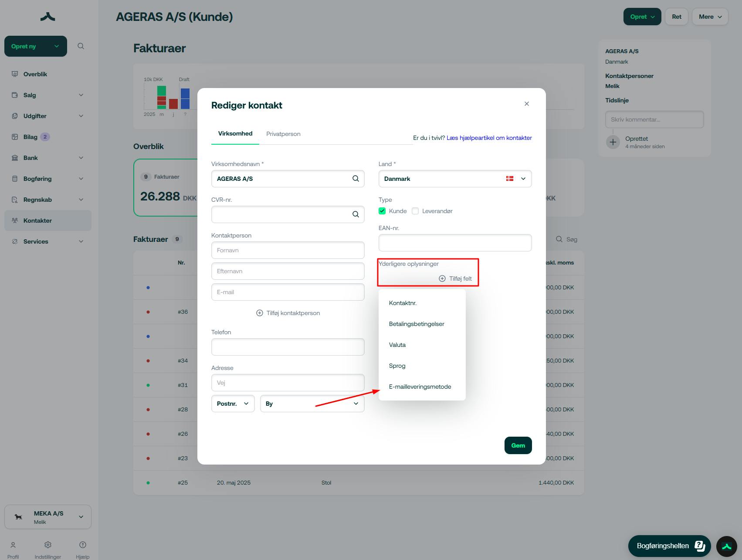Click the Bilag icon in sidebar

(15, 137)
